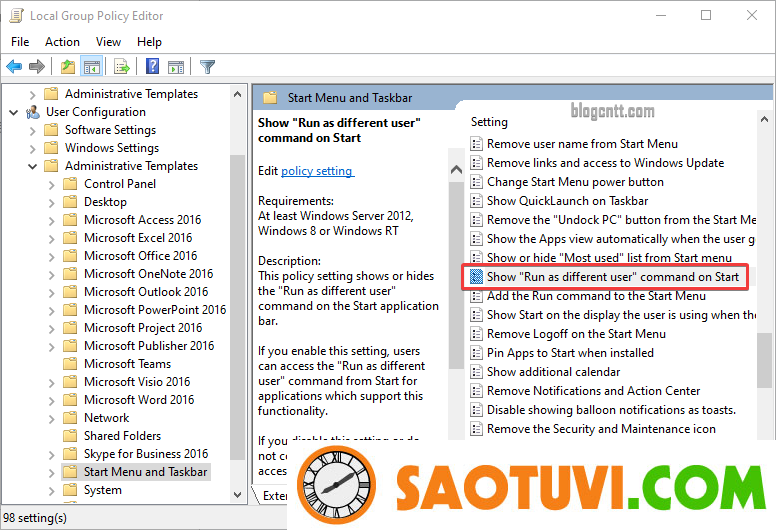The width and height of the screenshot is (776, 530).
Task: Expand the Software Settings node
Action: [x=33, y=131]
